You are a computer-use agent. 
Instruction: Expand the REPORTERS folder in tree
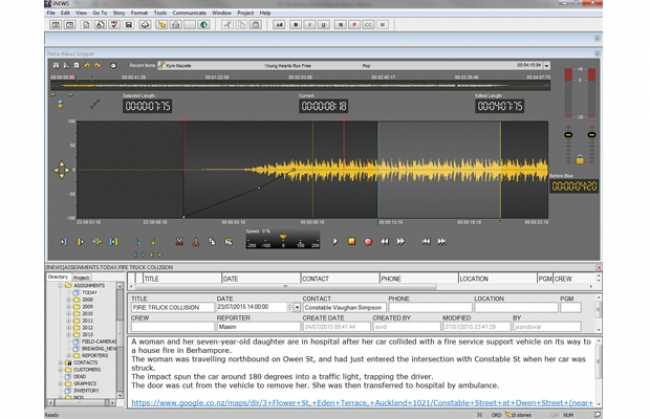(x=68, y=356)
